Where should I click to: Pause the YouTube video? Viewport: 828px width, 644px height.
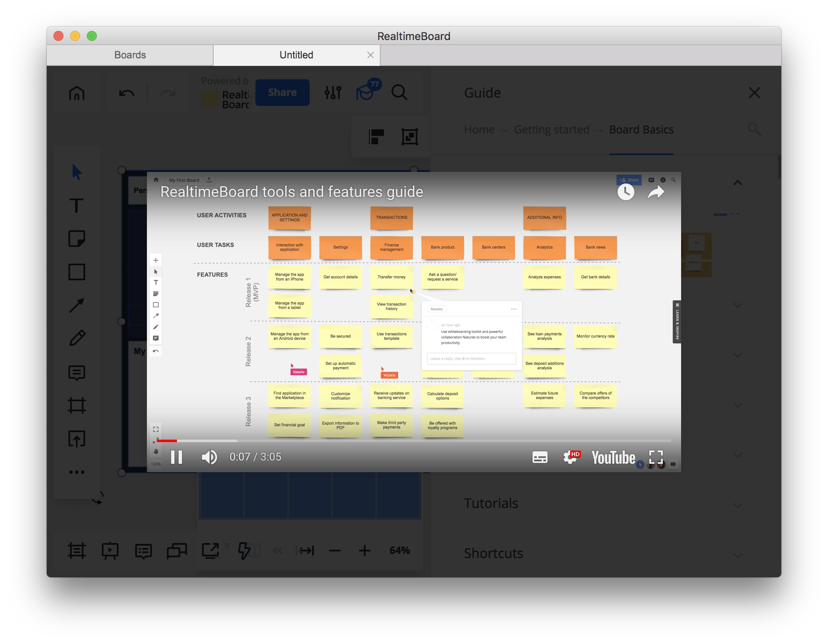tap(177, 457)
